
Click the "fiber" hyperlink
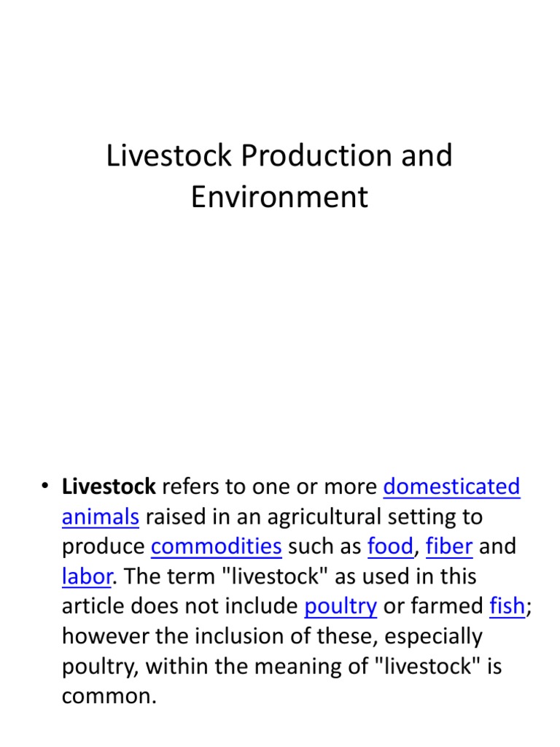(x=449, y=546)
